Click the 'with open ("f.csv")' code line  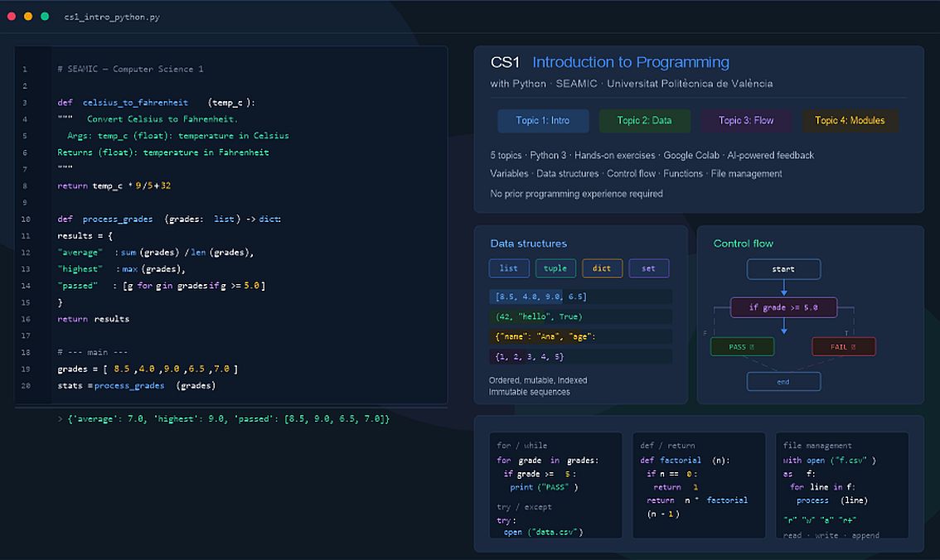pyautogui.click(x=830, y=461)
